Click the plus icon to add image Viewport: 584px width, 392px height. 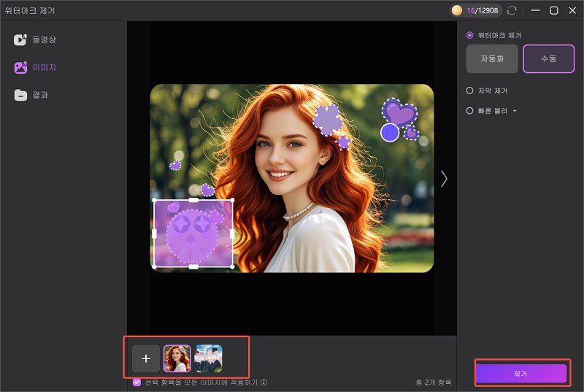(146, 358)
